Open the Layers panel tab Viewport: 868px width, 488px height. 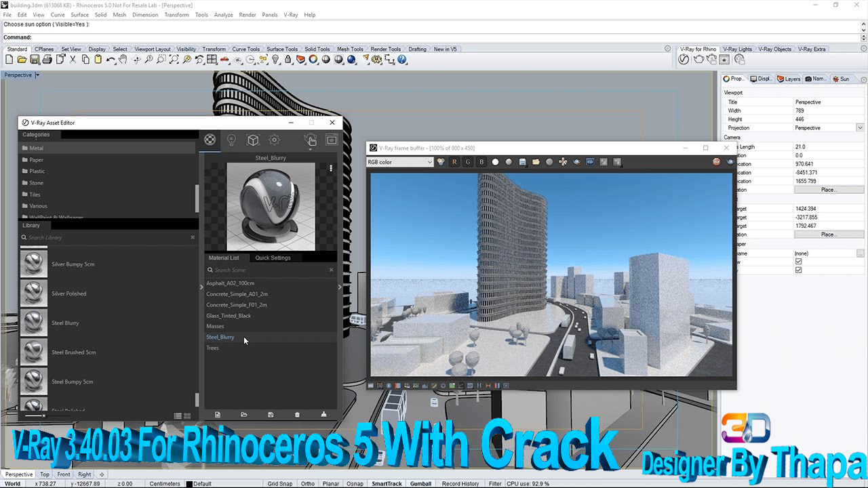[x=789, y=79]
